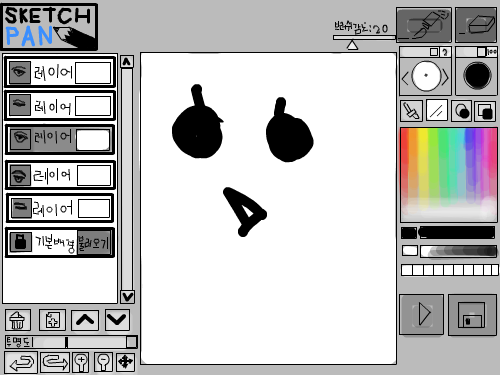Click the lock icon on 기본배경 row

pyautogui.click(x=21, y=242)
